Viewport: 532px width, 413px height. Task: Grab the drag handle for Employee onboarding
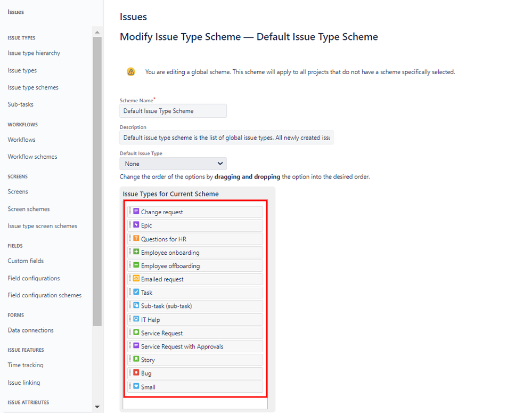(x=130, y=252)
